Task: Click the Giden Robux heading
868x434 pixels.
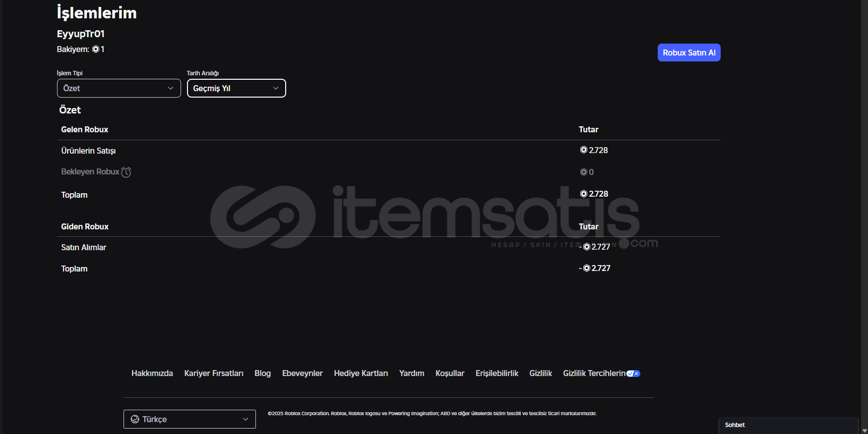Action: (85, 226)
